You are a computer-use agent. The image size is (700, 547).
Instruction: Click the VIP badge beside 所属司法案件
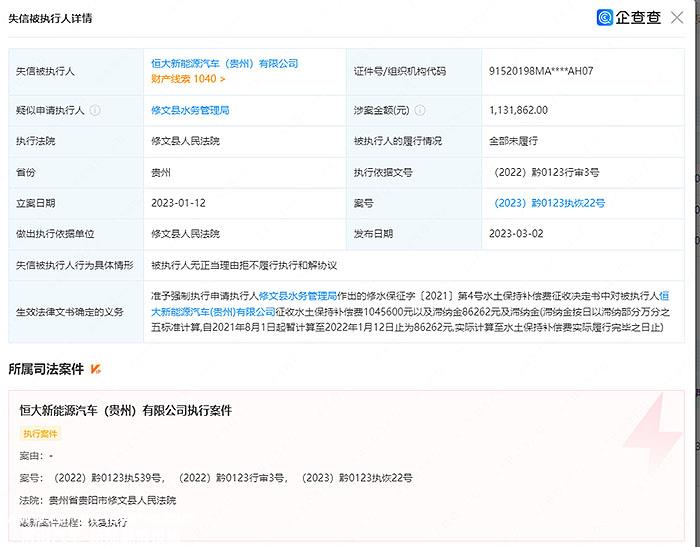(x=95, y=369)
